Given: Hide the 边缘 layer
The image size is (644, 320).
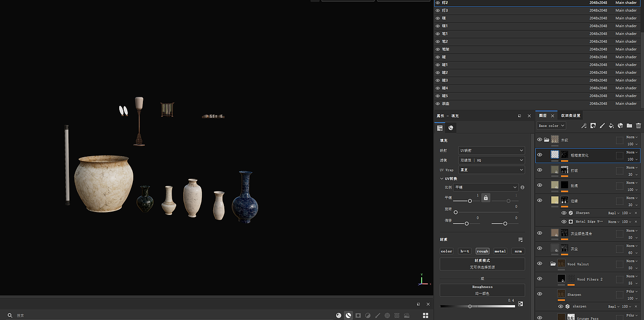Looking at the screenshot, I should point(539,200).
